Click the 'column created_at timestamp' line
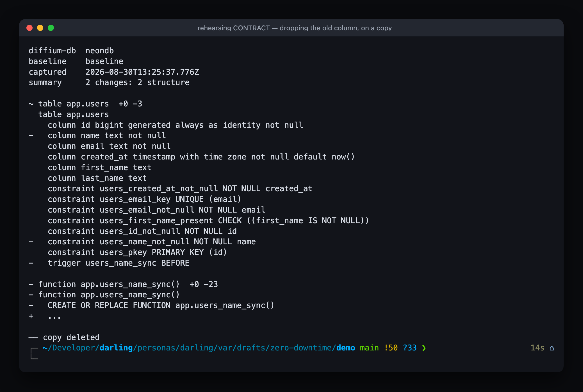 (x=201, y=157)
